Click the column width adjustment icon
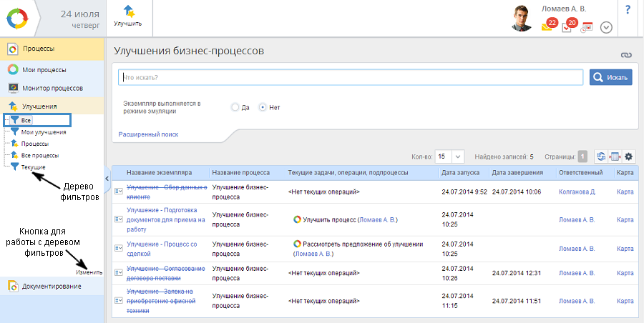 click(x=615, y=156)
